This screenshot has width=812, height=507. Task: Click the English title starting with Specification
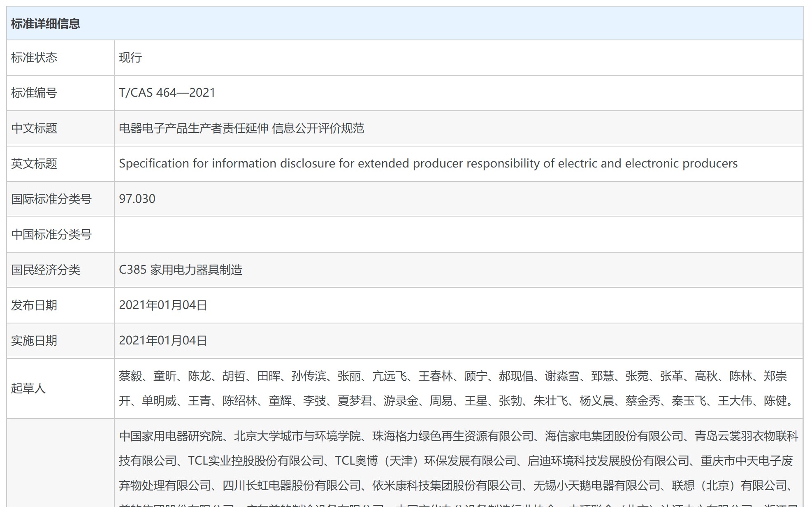(428, 164)
